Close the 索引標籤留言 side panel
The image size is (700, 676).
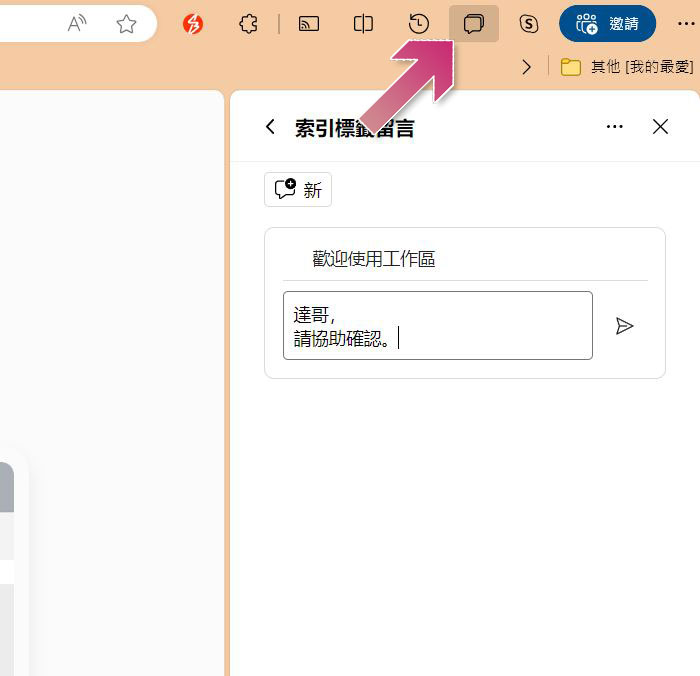pyautogui.click(x=660, y=127)
